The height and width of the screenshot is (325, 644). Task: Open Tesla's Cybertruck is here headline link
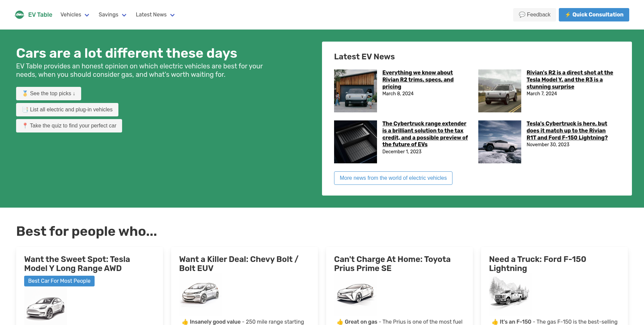(x=567, y=130)
